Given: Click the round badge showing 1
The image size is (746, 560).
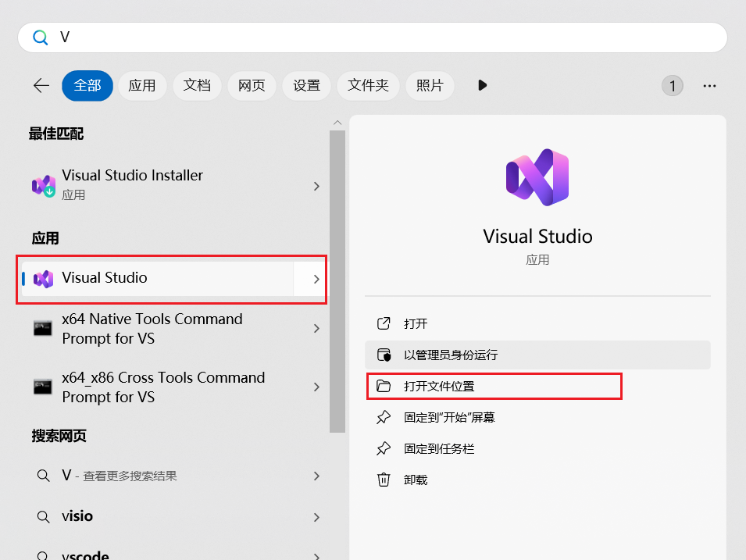Looking at the screenshot, I should (673, 86).
